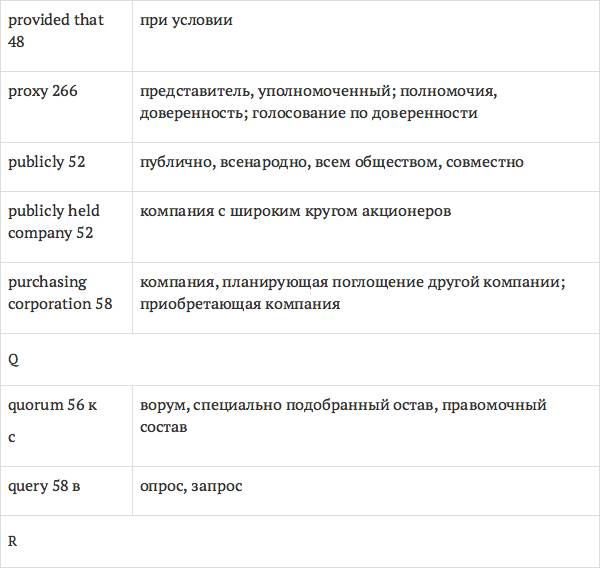Click 'компания с широким кругом акционеров'
The image size is (600, 588).
tap(295, 212)
